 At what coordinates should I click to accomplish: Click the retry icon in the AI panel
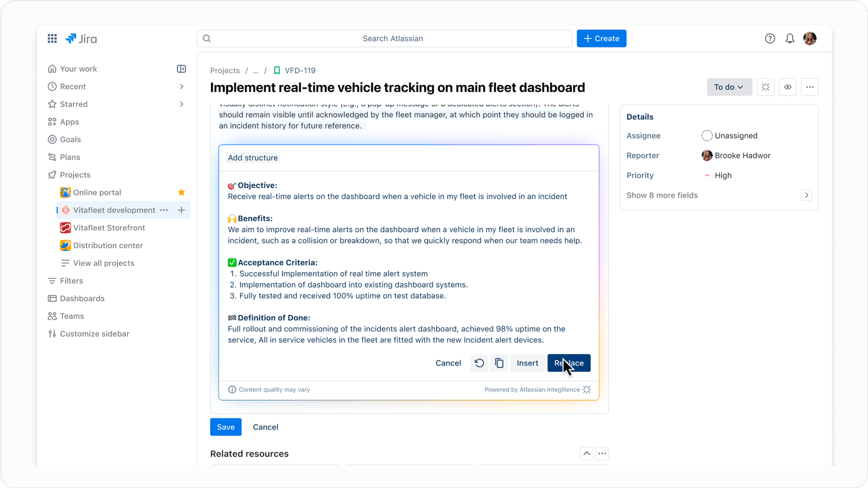point(479,363)
